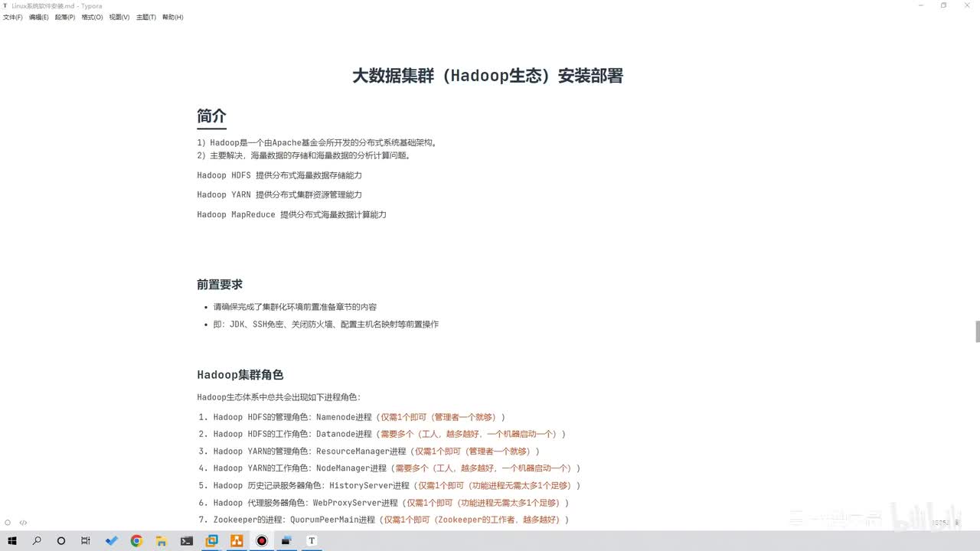Image resolution: width=980 pixels, height=551 pixels.
Task: Open the dark window app left of Typora
Action: point(287,541)
